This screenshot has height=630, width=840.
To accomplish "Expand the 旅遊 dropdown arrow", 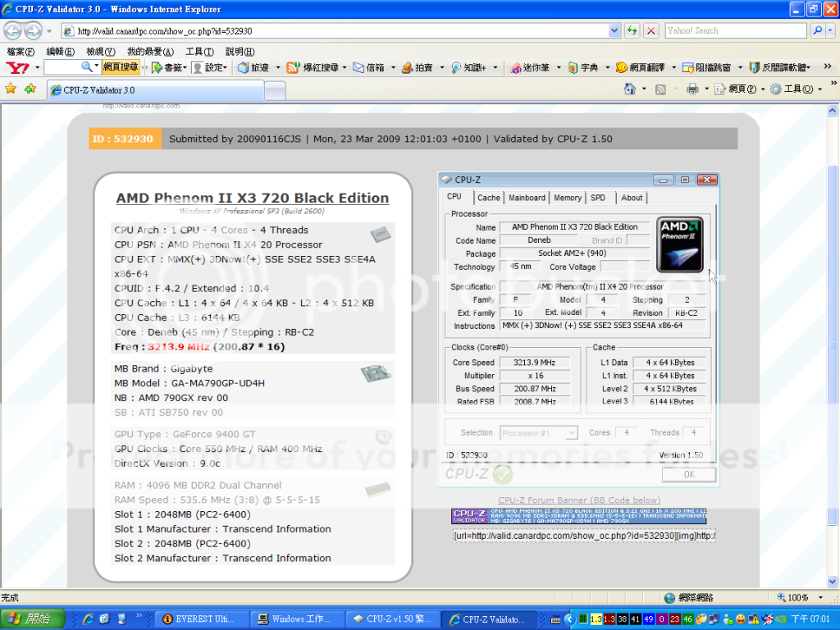I will click(277, 67).
